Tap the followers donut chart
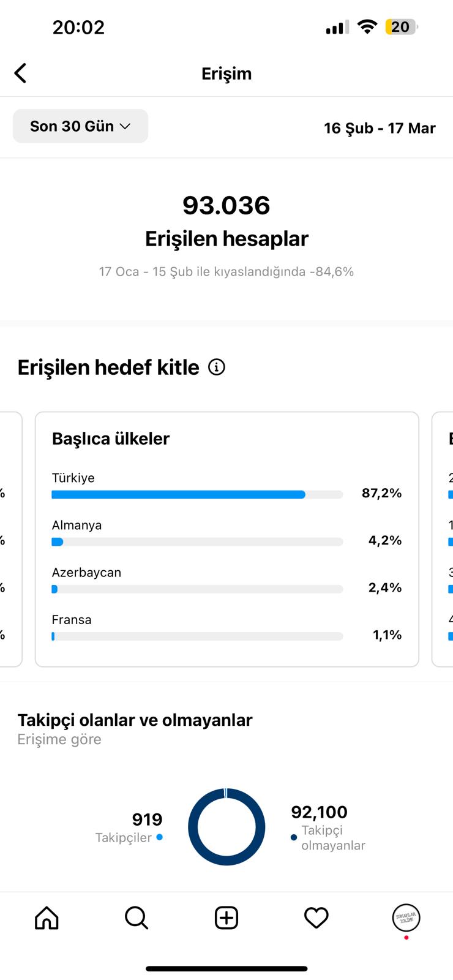Viewport: 453px width, 980px height. pyautogui.click(x=226, y=827)
